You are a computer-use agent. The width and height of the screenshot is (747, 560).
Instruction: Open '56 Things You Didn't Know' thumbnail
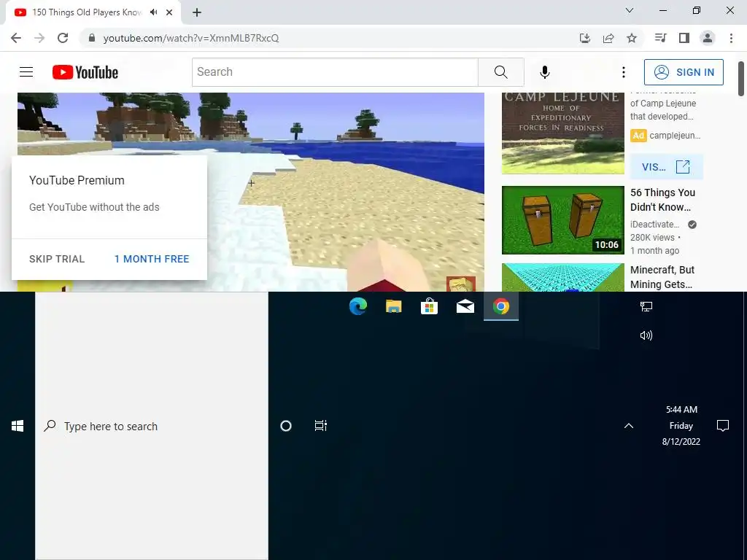(x=563, y=220)
